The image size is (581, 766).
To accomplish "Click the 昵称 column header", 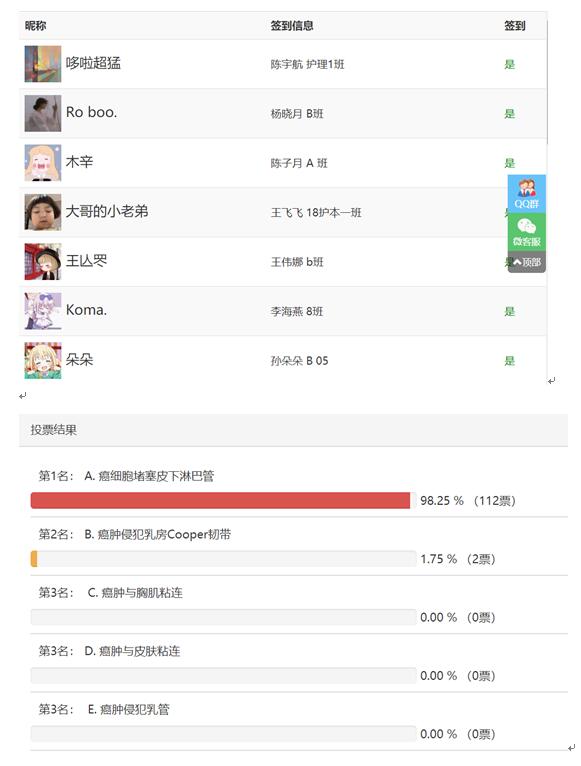I will 36,25.
